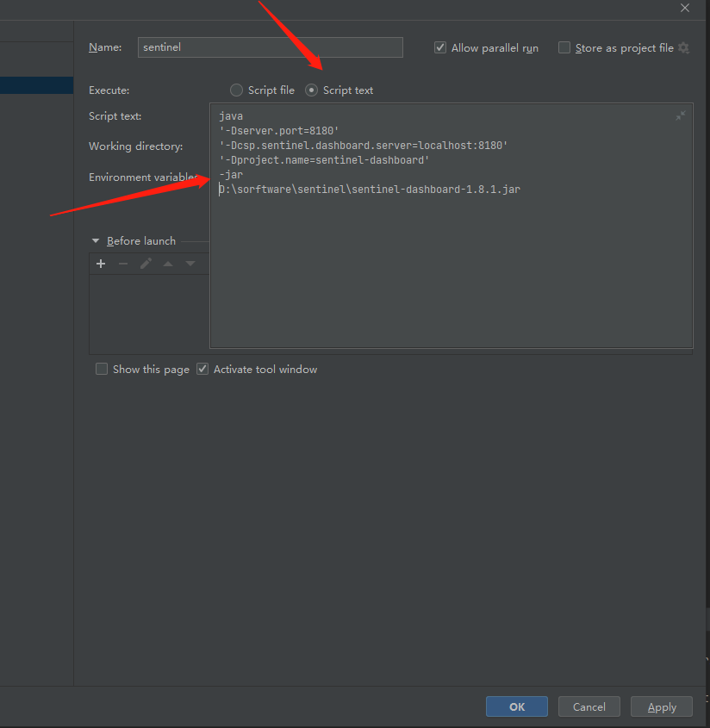Viewport: 710px width, 728px height.
Task: Confirm configuration with the OK button
Action: point(516,706)
